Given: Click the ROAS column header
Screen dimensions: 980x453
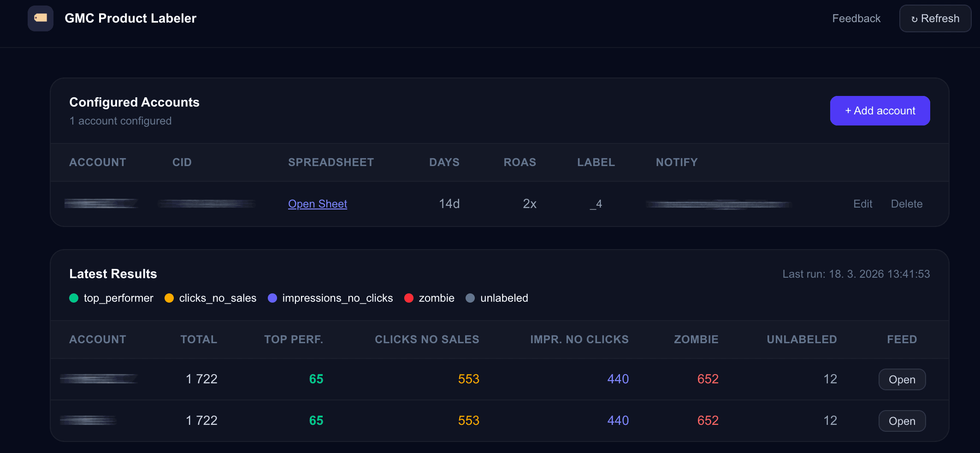Looking at the screenshot, I should (x=520, y=162).
